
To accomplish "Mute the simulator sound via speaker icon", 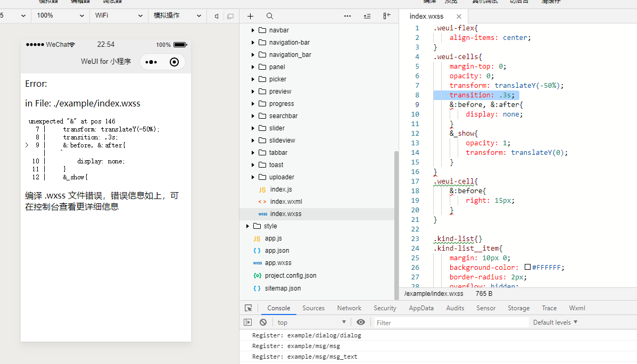I will pyautogui.click(x=216, y=16).
